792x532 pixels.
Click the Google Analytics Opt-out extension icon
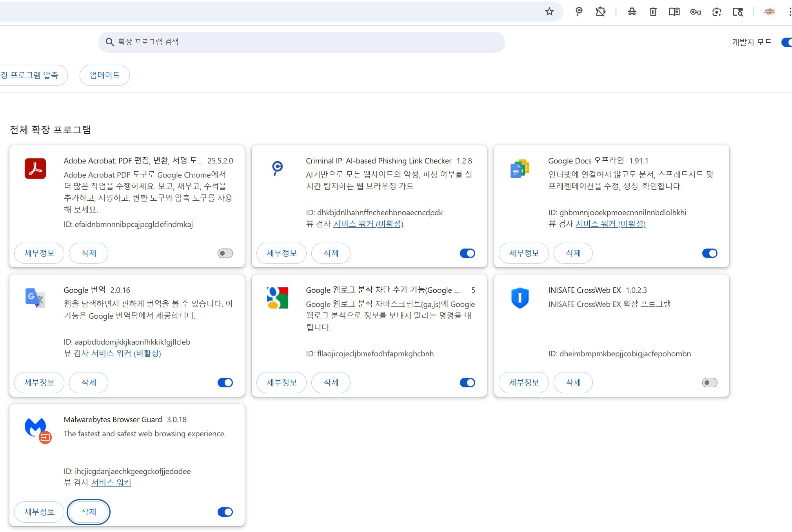277,298
